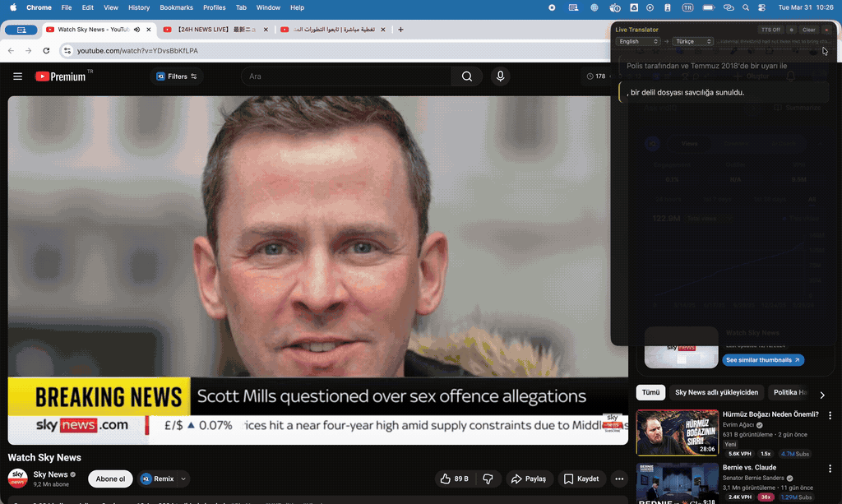The width and height of the screenshot is (842, 504).
Task: Go back with Chrome back arrow
Action: point(12,50)
